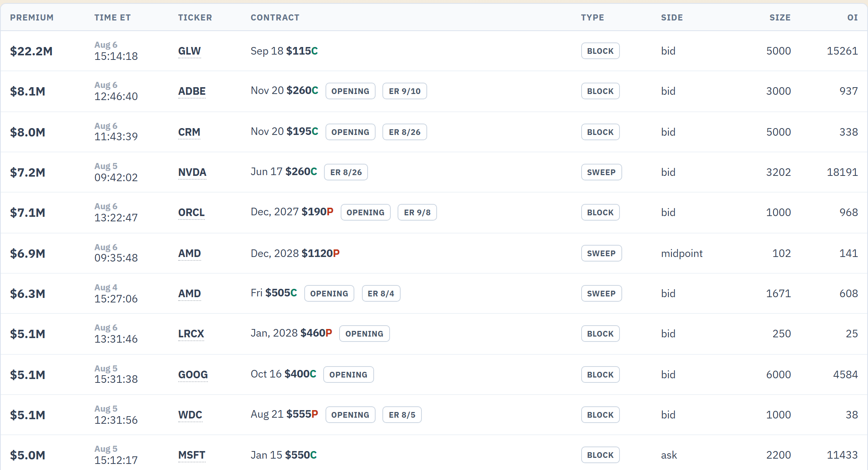Select the $7.1M premium value
This screenshot has width=868, height=470.
28,213
